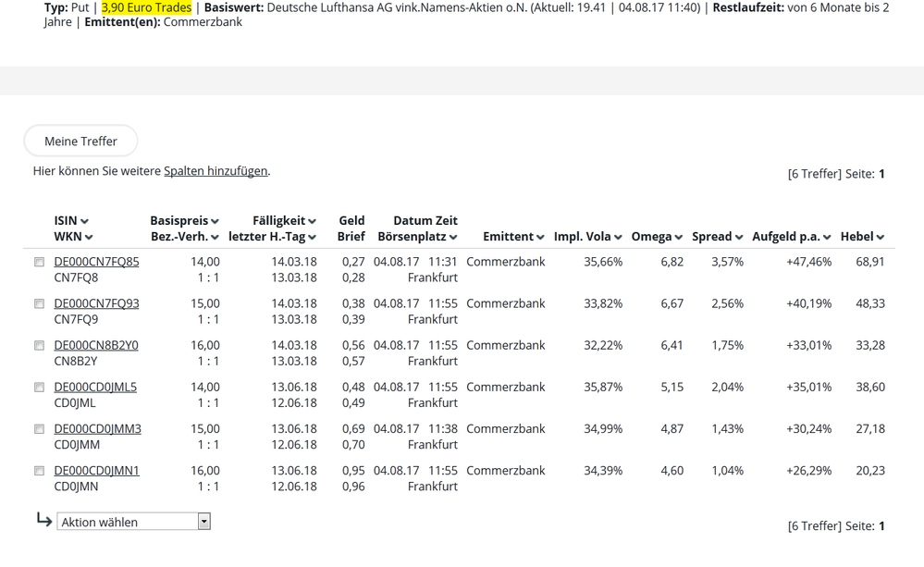This screenshot has width=924, height=567.
Task: Sort by letzter H.-Tag arrow
Action: [313, 238]
